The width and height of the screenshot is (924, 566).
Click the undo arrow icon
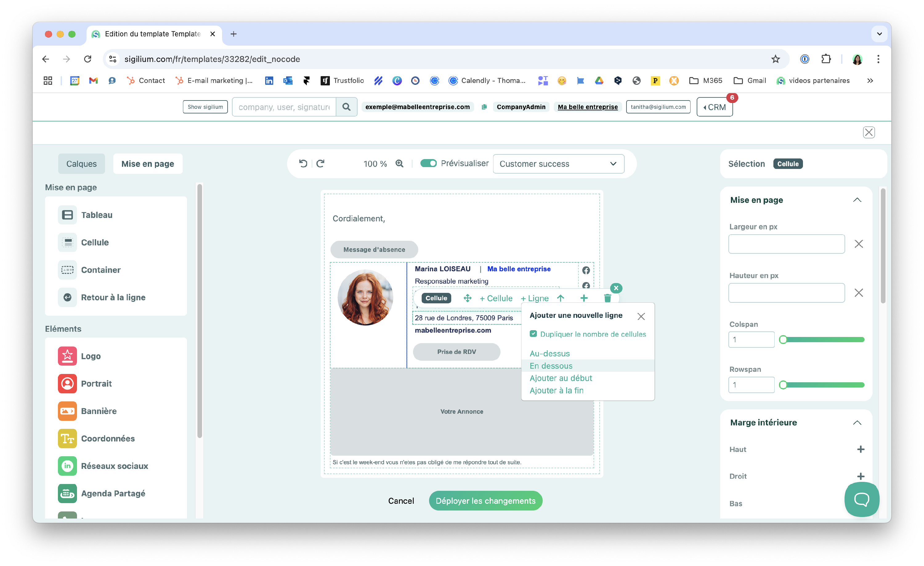303,164
